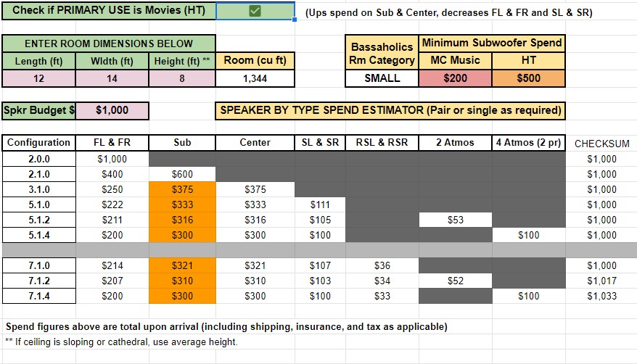Select the $36 RSL & RSR cell
637x364 pixels.
coord(382,265)
